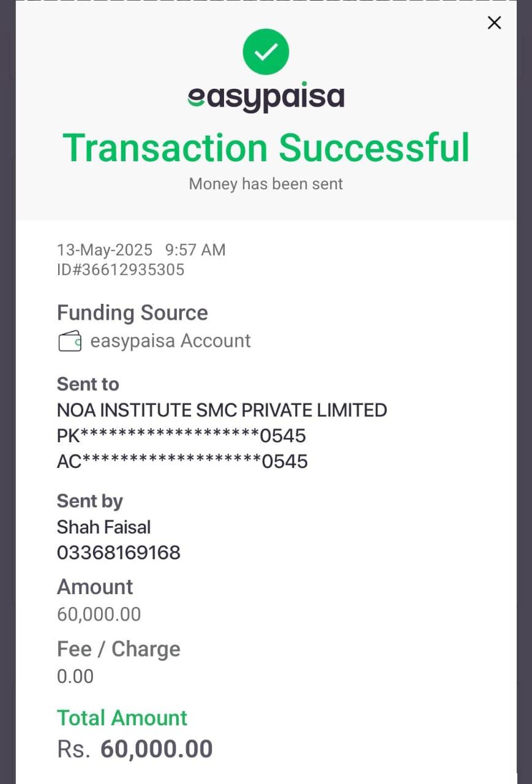Click the easypaisa logo
The height and width of the screenshot is (784, 532).
coord(266,98)
